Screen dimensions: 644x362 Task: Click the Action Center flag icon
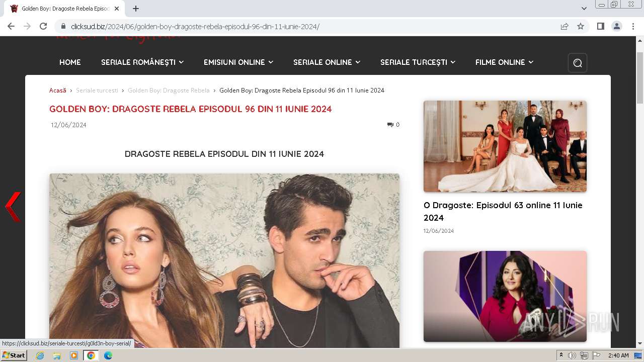pyautogui.click(x=596, y=355)
